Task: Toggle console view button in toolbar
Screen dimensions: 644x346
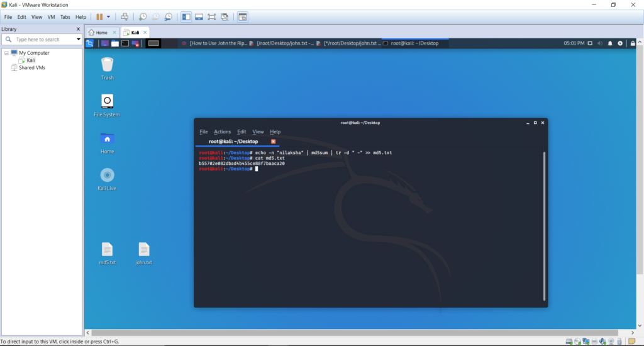Action: [243, 17]
